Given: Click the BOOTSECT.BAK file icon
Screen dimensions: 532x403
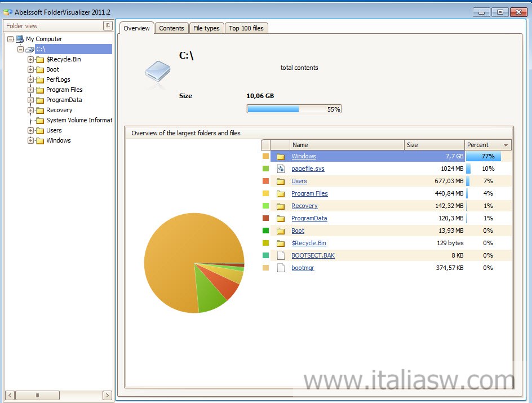Looking at the screenshot, I should pyautogui.click(x=281, y=255).
